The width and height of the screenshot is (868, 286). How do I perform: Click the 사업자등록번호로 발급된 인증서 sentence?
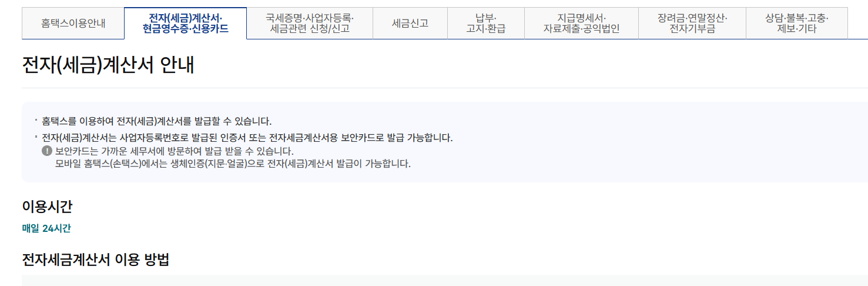coord(247,138)
